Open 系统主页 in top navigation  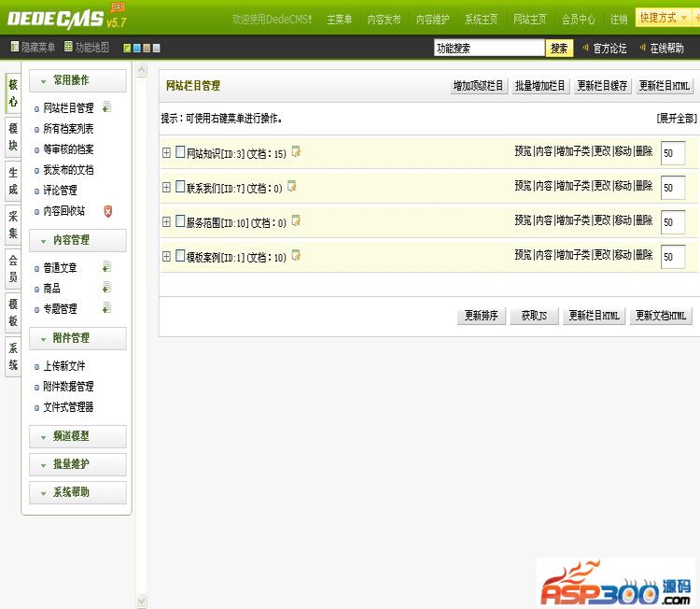482,20
